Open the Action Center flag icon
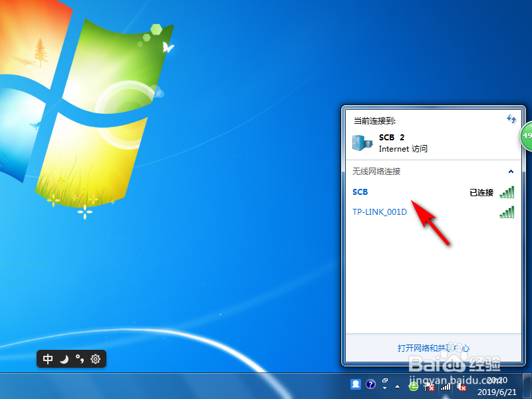 click(x=429, y=386)
